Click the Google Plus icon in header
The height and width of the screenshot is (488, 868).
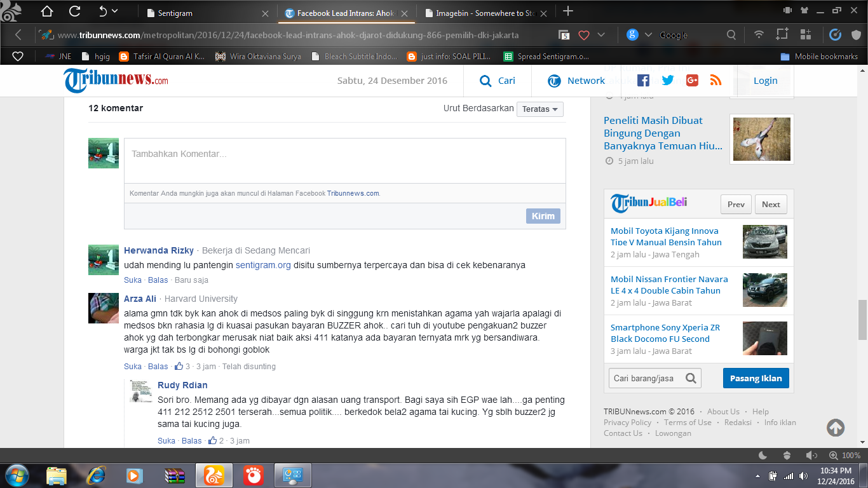[x=692, y=80]
